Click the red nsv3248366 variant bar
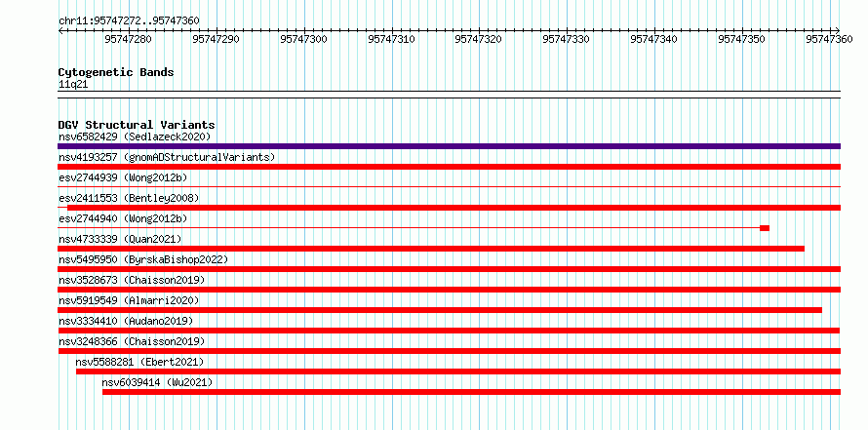The height and width of the screenshot is (430, 868). pos(449,351)
